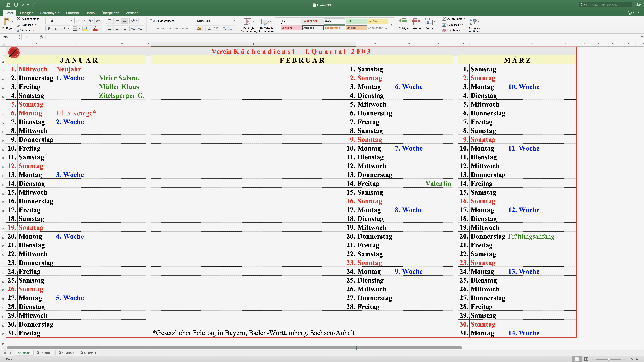Viewport: 644px width, 362px height.
Task: Click the AutoSumme sigma icon
Action: (x=444, y=19)
